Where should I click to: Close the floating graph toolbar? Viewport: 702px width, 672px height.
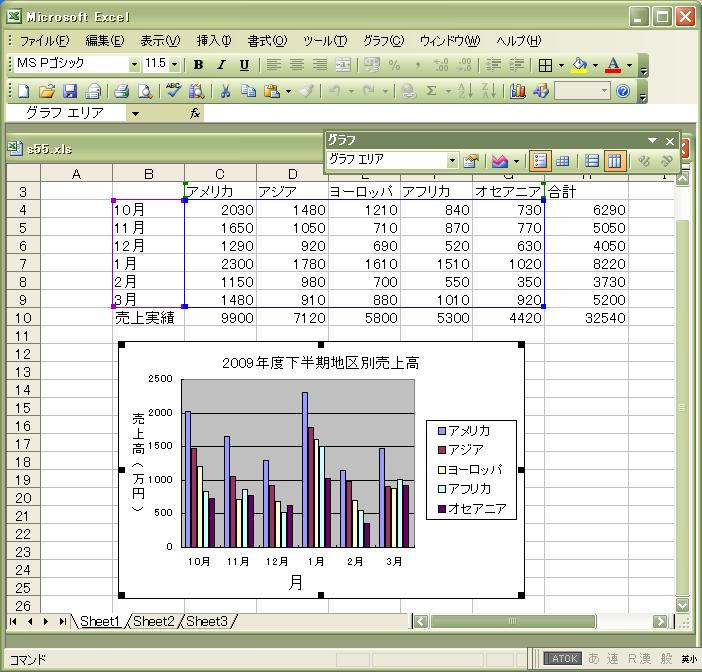pyautogui.click(x=670, y=141)
